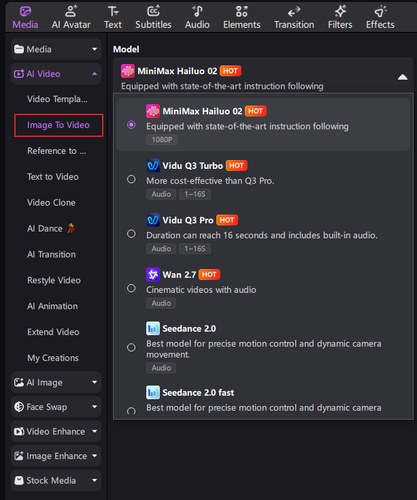Open the Filters sparkle icon
Screen dimensions: 417x500
pyautogui.click(x=340, y=11)
